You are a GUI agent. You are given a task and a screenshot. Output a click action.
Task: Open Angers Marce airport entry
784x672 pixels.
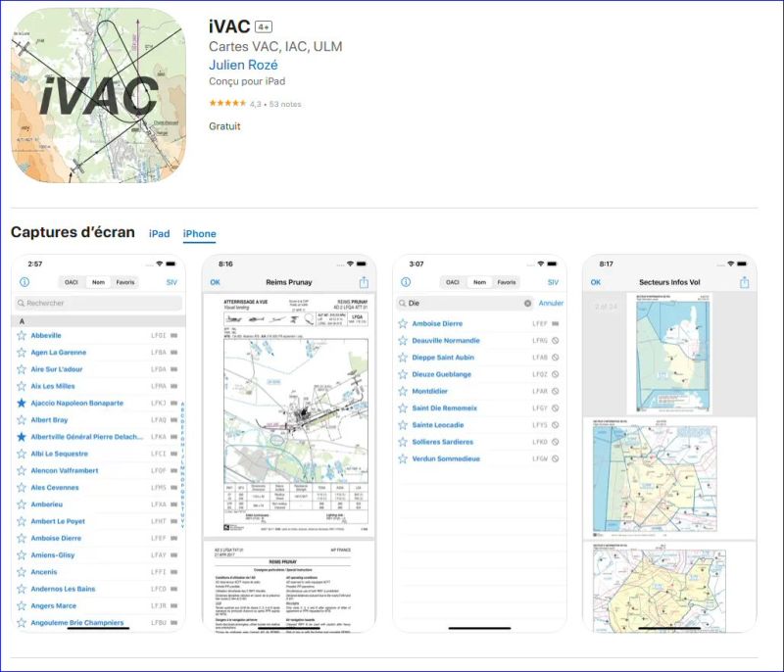[x=97, y=605]
